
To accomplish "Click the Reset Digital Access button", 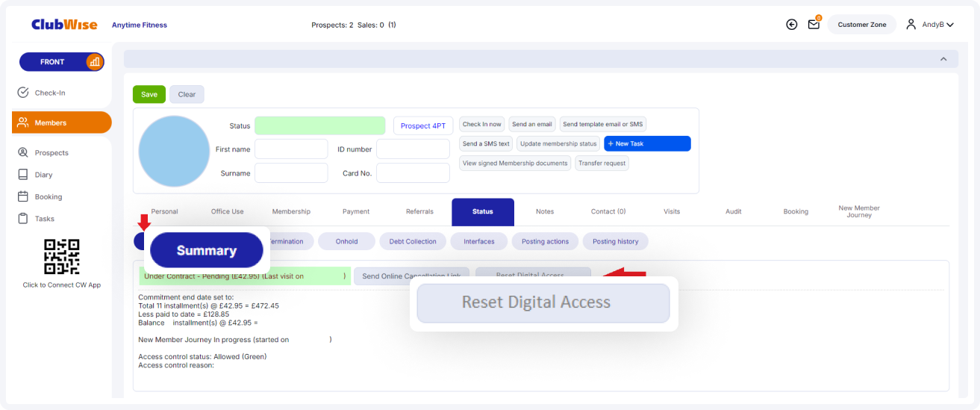I will 543,302.
